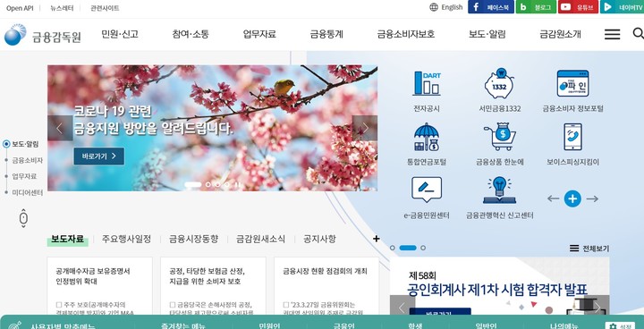The image size is (644, 329).
Task: Switch to the 금감원새소식 tab
Action: (x=260, y=239)
